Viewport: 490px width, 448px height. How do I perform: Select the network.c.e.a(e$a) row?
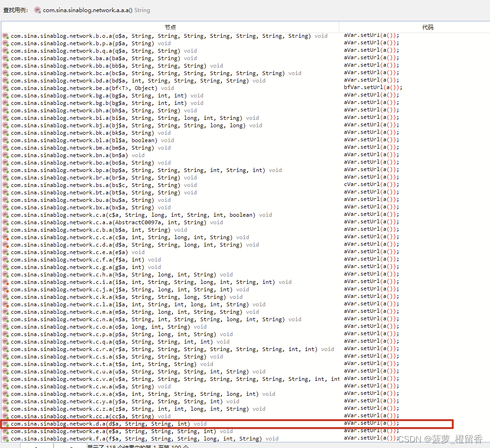click(x=245, y=253)
